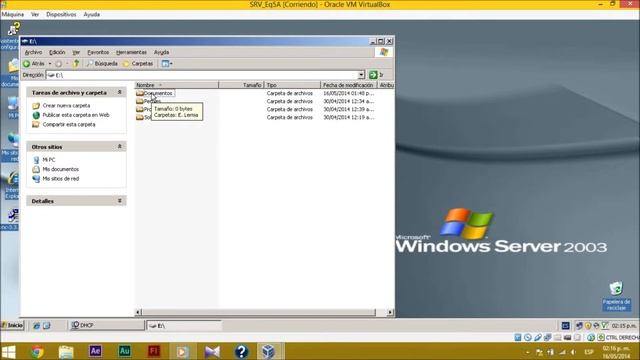Collapse the Otros sitios panel
Viewport: 640px width, 360px height.
point(120,147)
